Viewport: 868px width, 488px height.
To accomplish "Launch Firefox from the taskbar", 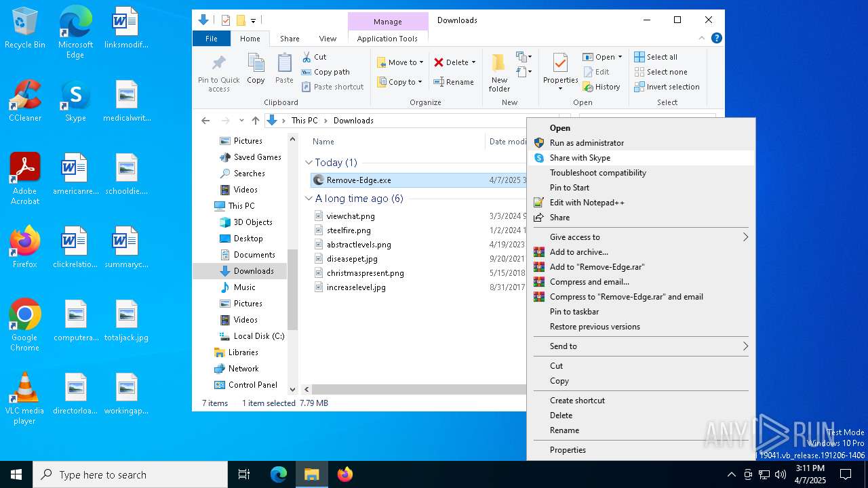I will (345, 474).
